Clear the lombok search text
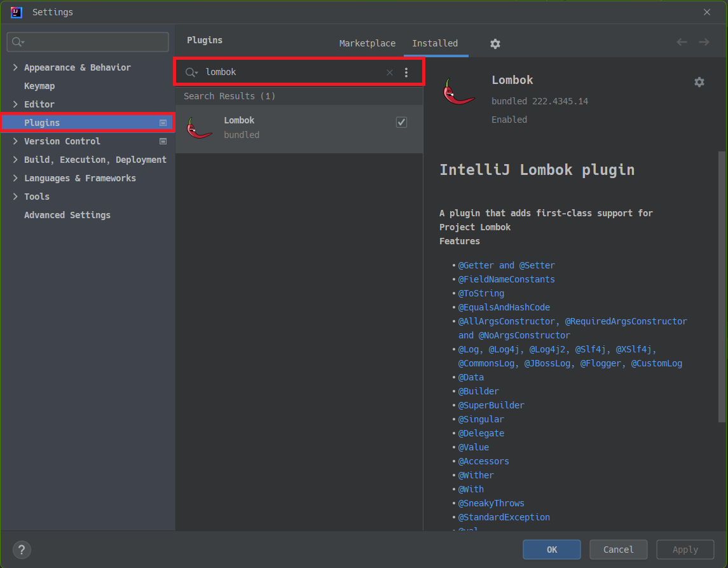The height and width of the screenshot is (568, 728). pos(390,72)
